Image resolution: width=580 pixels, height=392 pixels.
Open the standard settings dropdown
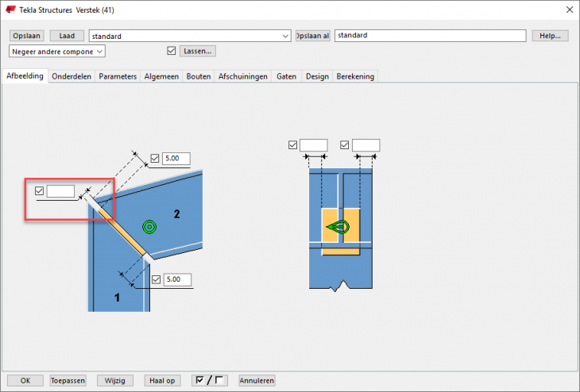click(x=190, y=36)
